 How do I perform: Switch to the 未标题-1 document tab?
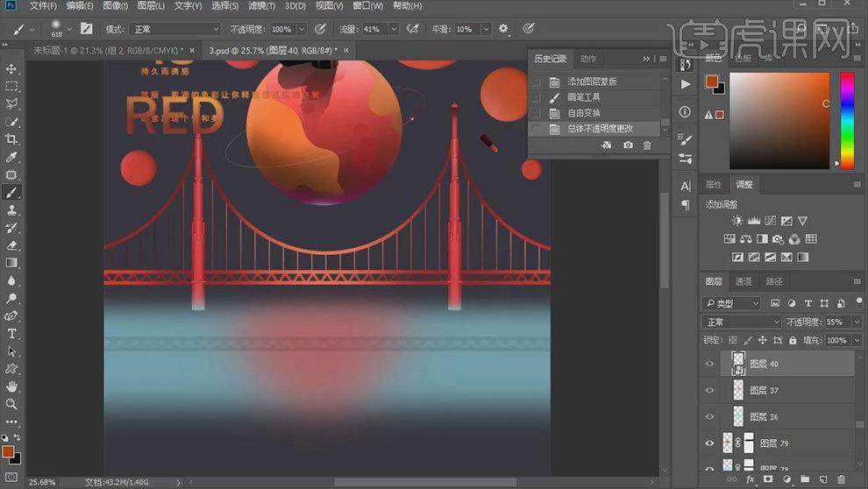(109, 50)
